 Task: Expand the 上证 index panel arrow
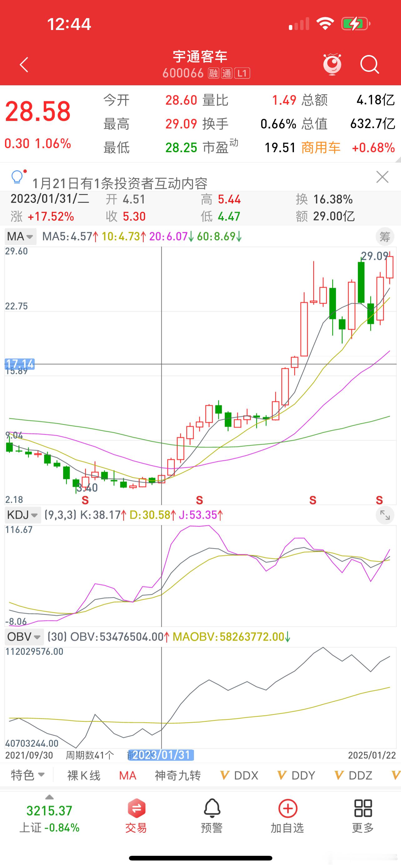49,797
